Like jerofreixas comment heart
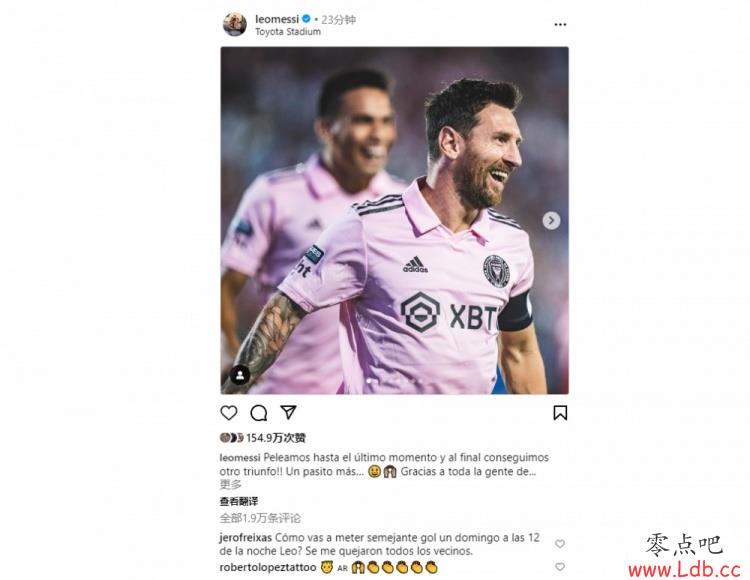 coord(560,544)
